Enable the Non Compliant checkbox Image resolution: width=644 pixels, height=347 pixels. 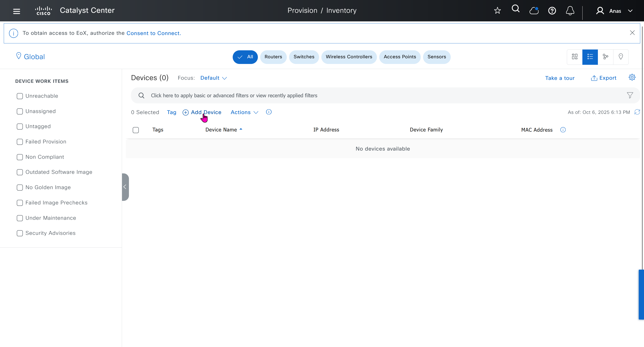[x=20, y=157]
